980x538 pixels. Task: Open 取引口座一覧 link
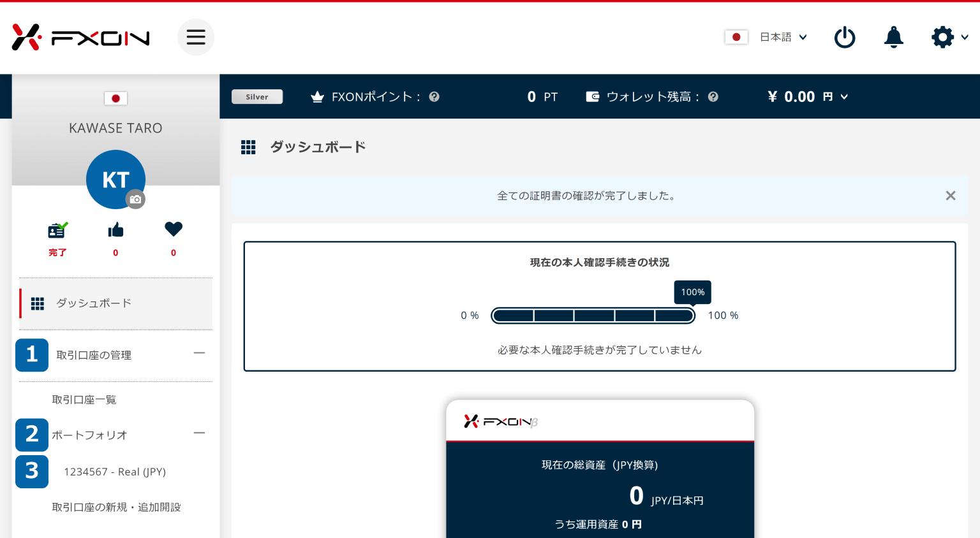click(84, 400)
